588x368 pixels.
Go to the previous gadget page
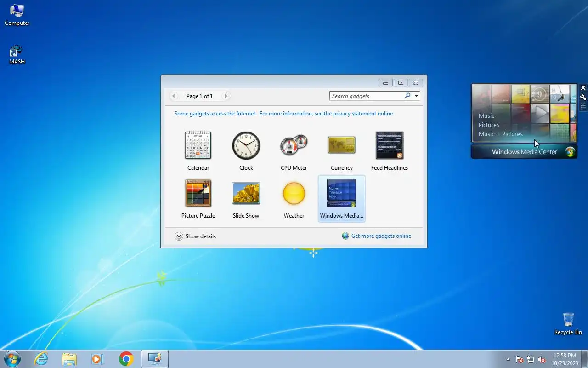click(x=174, y=96)
